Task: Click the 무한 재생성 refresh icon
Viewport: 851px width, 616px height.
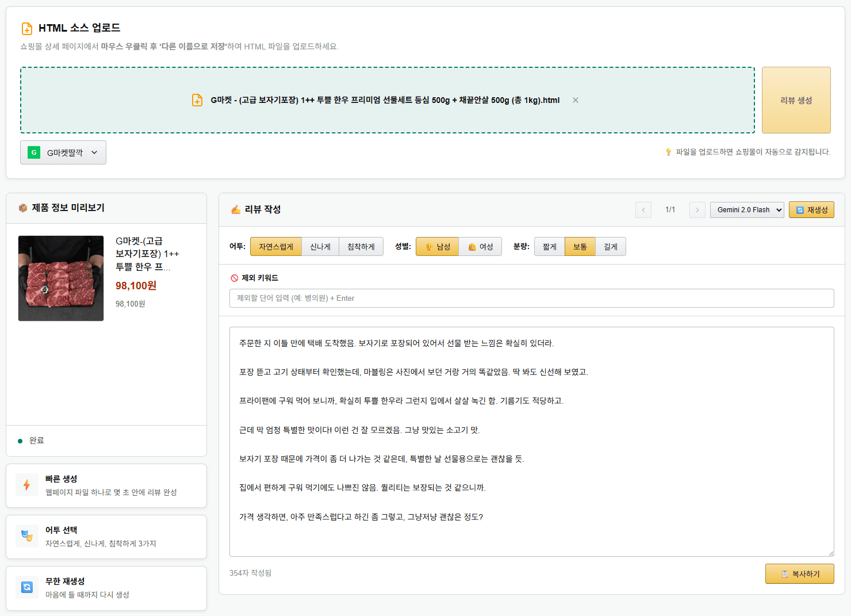Action: point(27,587)
